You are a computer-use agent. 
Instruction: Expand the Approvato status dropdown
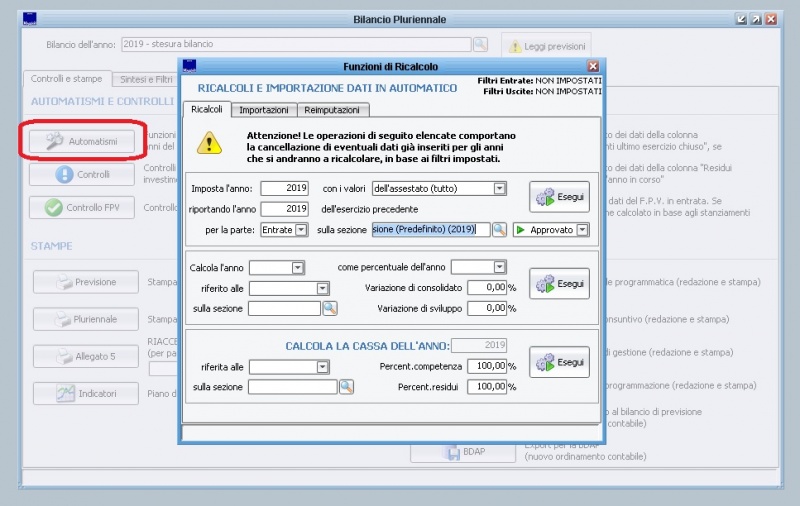tap(582, 229)
